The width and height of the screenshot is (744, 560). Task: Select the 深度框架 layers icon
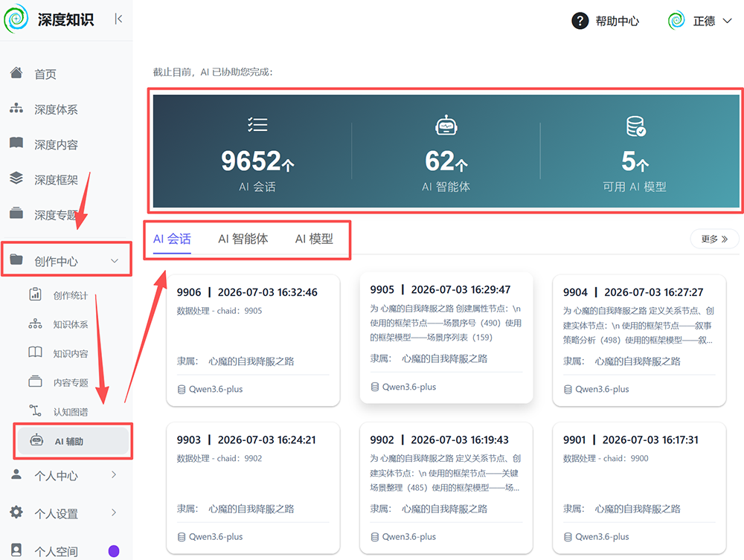coord(16,178)
